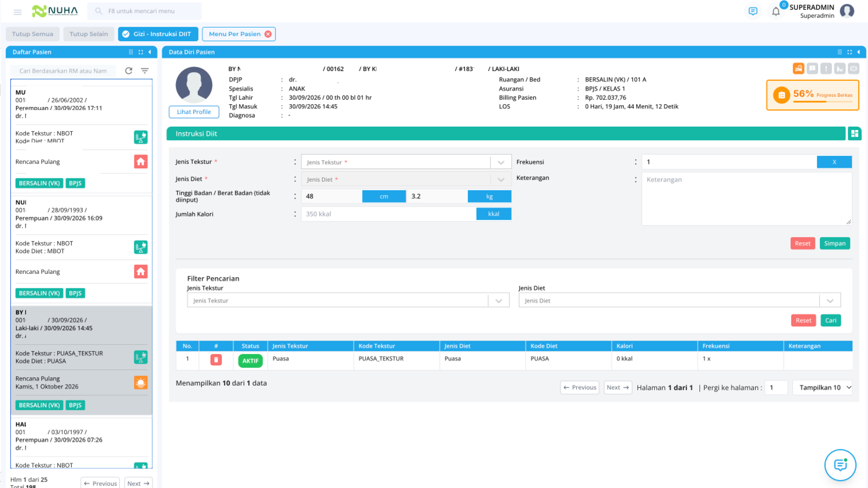Toggle the Instruksi Diit grid view icon

pos(854,133)
